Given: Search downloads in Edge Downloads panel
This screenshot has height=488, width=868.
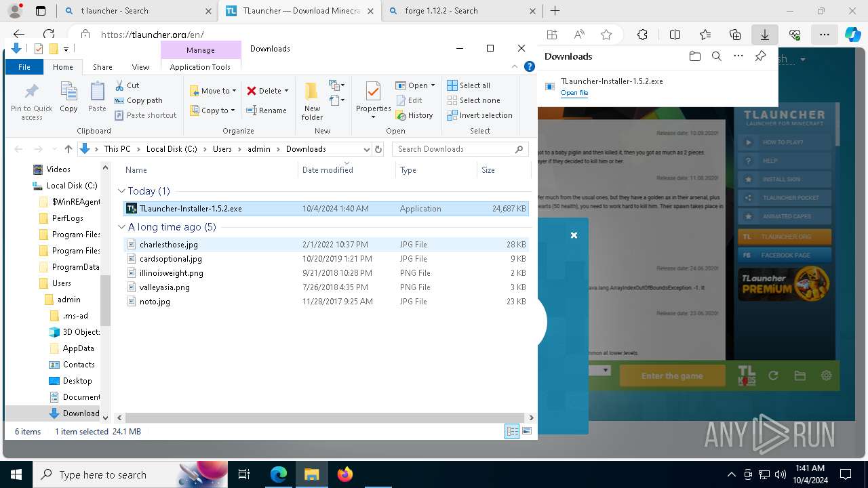Looking at the screenshot, I should point(716,57).
